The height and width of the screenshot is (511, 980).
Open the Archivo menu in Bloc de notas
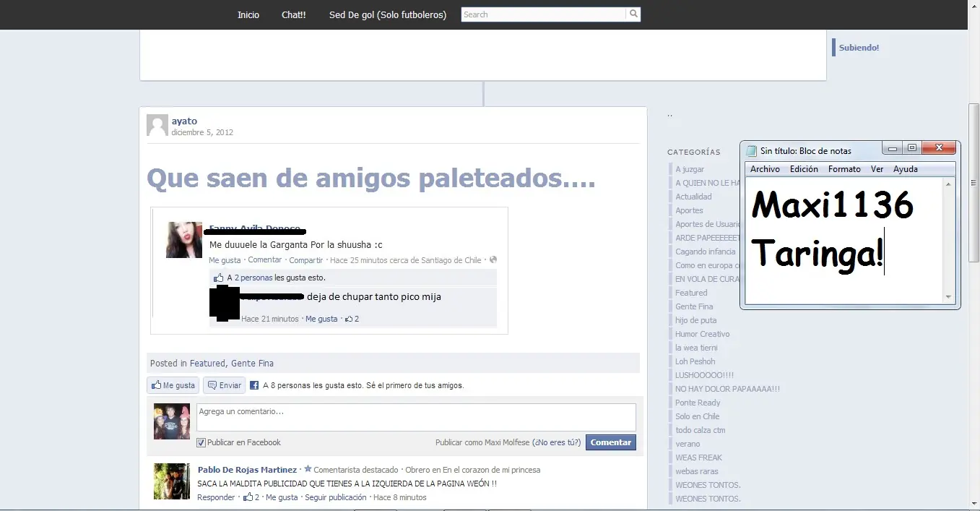[765, 169]
